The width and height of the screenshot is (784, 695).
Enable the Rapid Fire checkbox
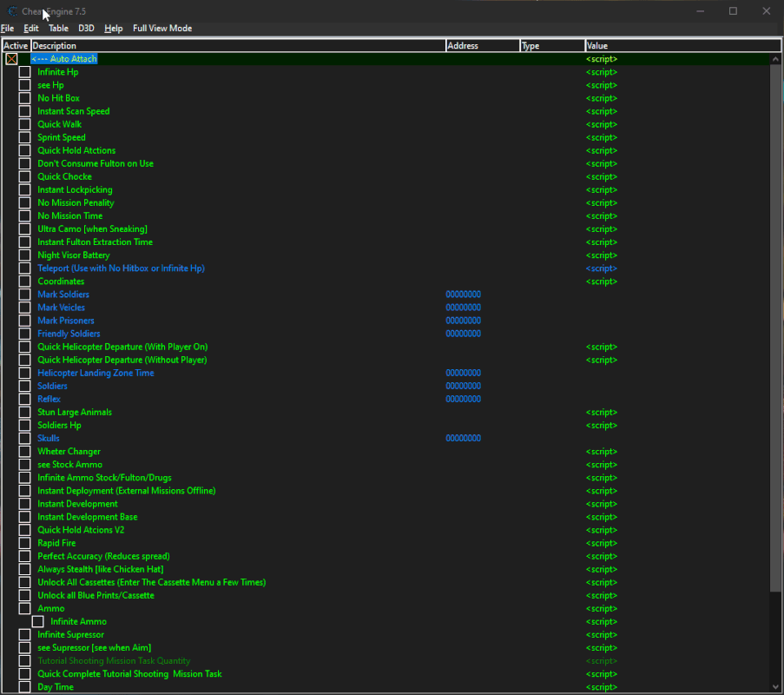coord(24,543)
